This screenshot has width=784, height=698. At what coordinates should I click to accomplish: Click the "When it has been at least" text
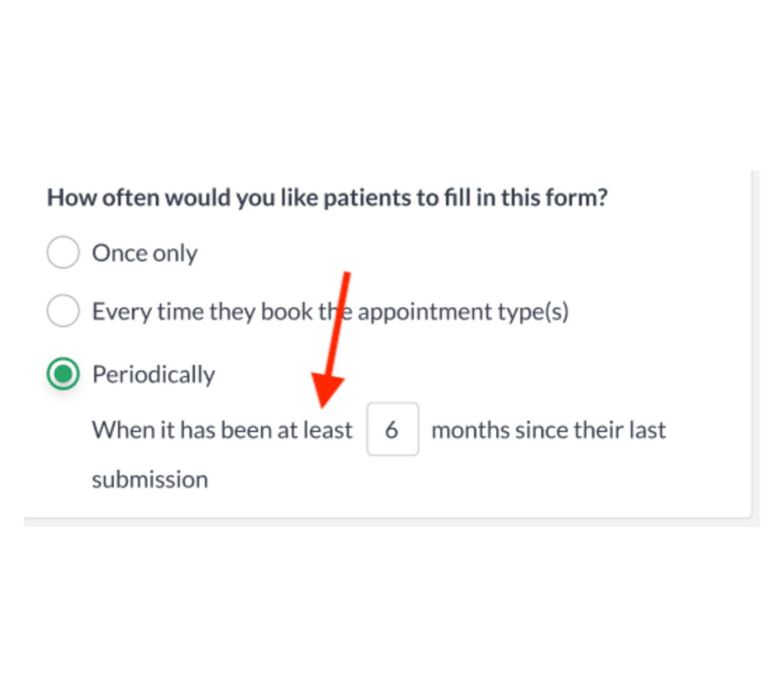[x=222, y=430]
